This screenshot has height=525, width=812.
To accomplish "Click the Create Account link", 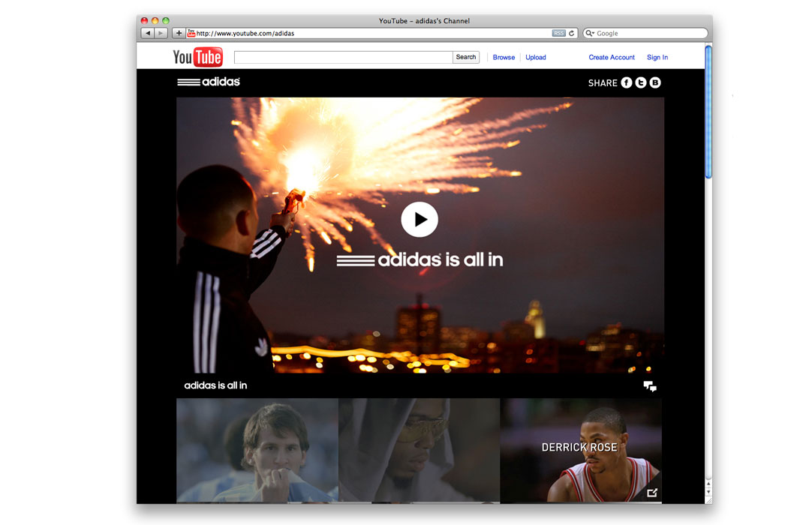I will 612,58.
